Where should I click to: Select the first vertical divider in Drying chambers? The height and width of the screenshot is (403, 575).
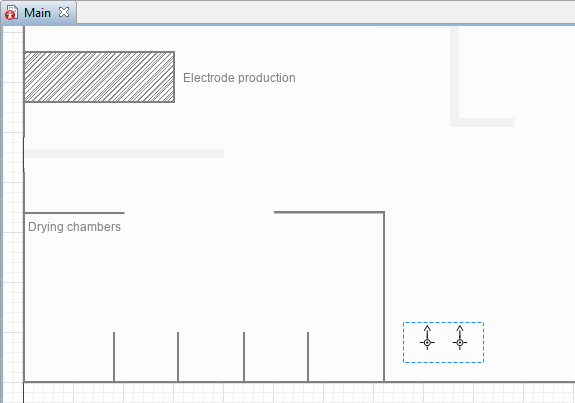114,357
